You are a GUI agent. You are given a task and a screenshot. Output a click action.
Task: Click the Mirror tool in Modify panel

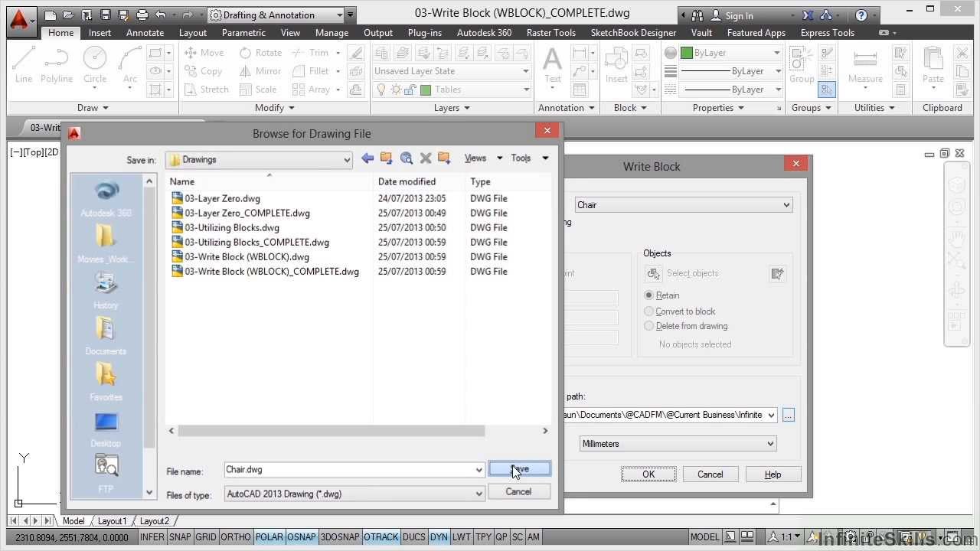click(260, 71)
